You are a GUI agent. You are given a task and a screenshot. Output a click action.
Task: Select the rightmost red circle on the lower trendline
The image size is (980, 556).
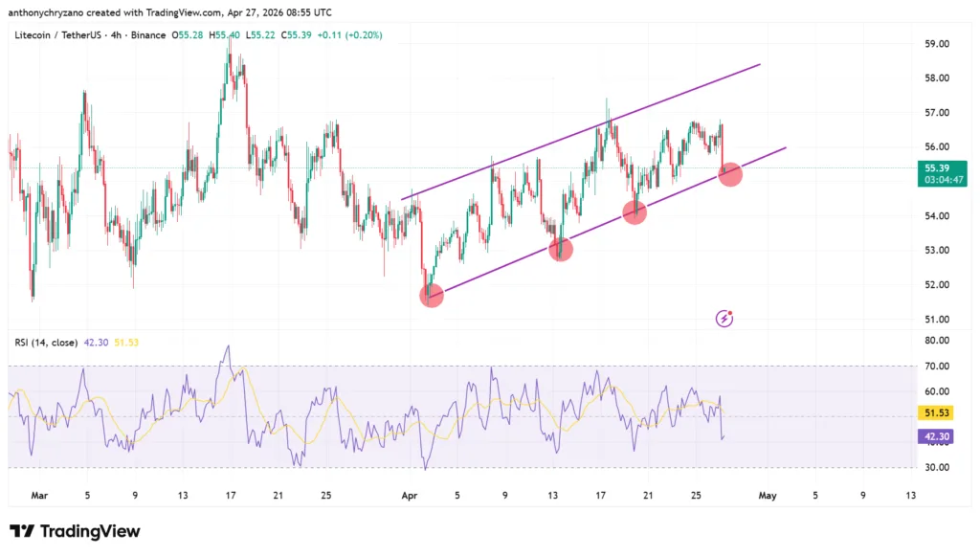click(x=730, y=174)
